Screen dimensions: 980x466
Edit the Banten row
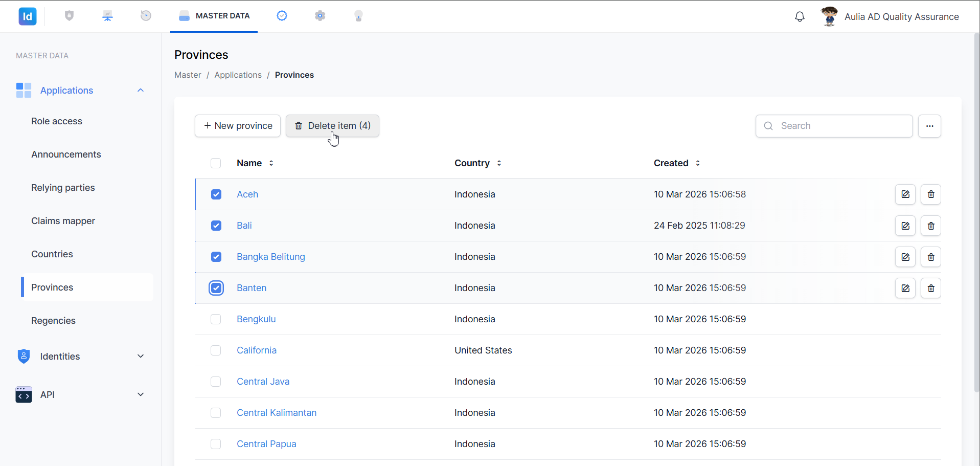(905, 288)
